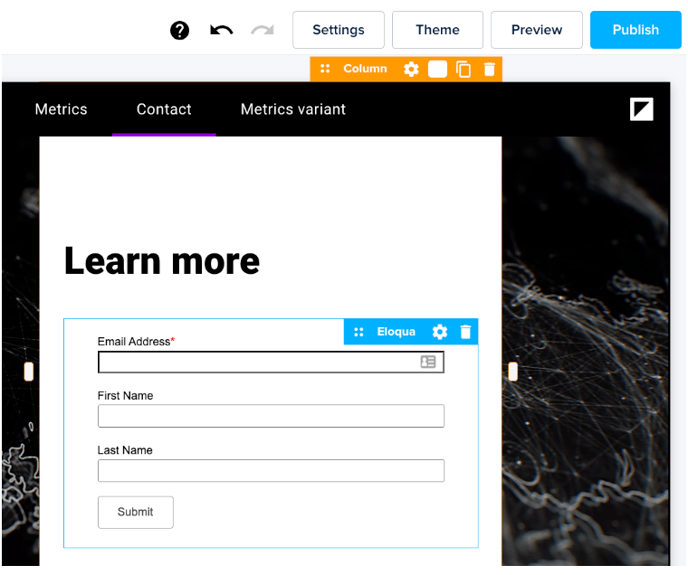Delete the Eloqua form element

tap(465, 332)
